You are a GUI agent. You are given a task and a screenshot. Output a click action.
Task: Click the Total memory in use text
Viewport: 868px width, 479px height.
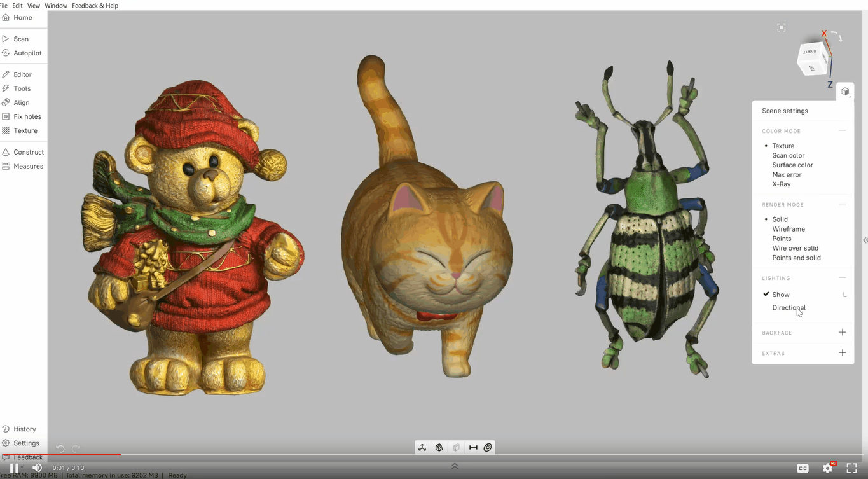[112, 475]
